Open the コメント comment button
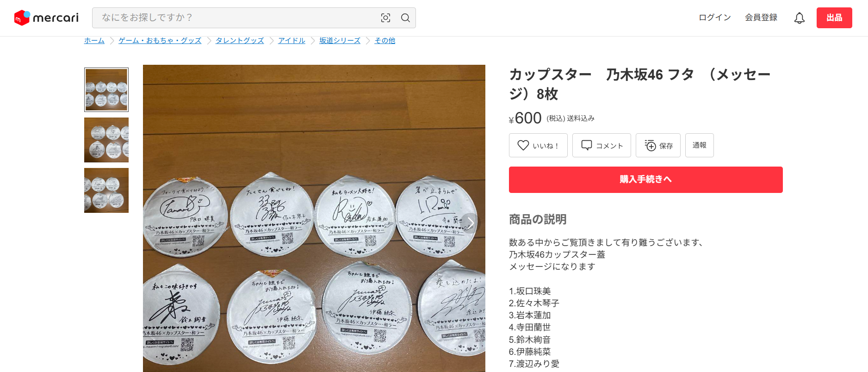Viewport: 868px width, 372px height. pos(601,145)
